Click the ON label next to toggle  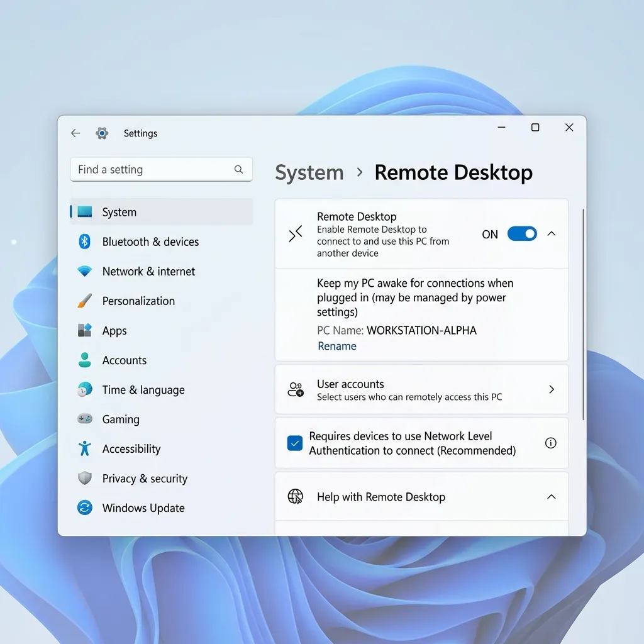[489, 234]
